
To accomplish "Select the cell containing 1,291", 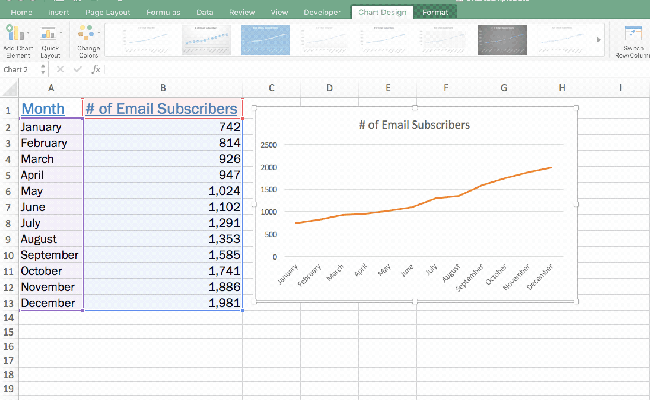I will point(163,223).
